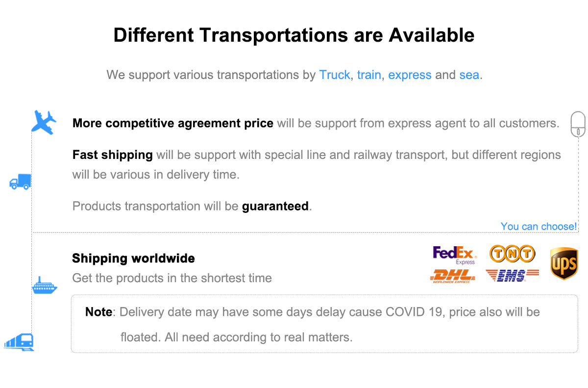The width and height of the screenshot is (588, 388).
Task: Select the FedEx Express logo
Action: [x=454, y=255]
